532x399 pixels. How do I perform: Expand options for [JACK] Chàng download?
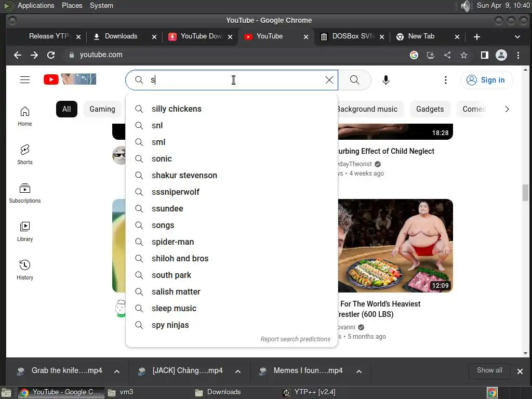point(238,371)
